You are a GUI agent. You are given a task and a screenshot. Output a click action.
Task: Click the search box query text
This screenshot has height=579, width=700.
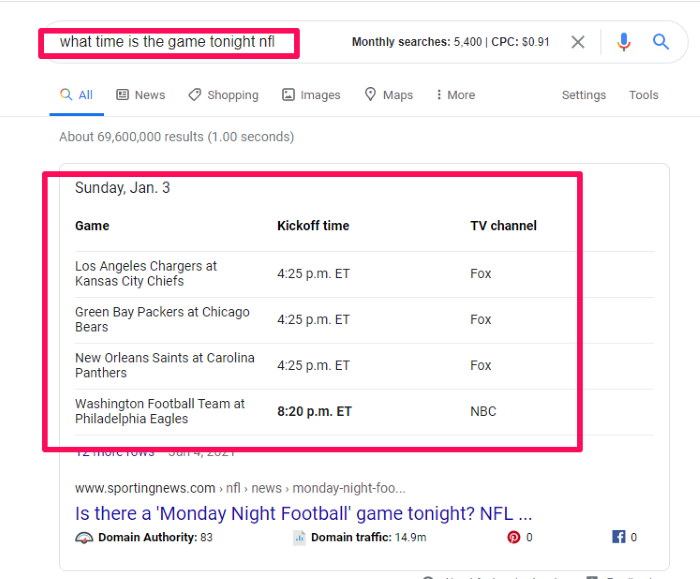coord(167,42)
